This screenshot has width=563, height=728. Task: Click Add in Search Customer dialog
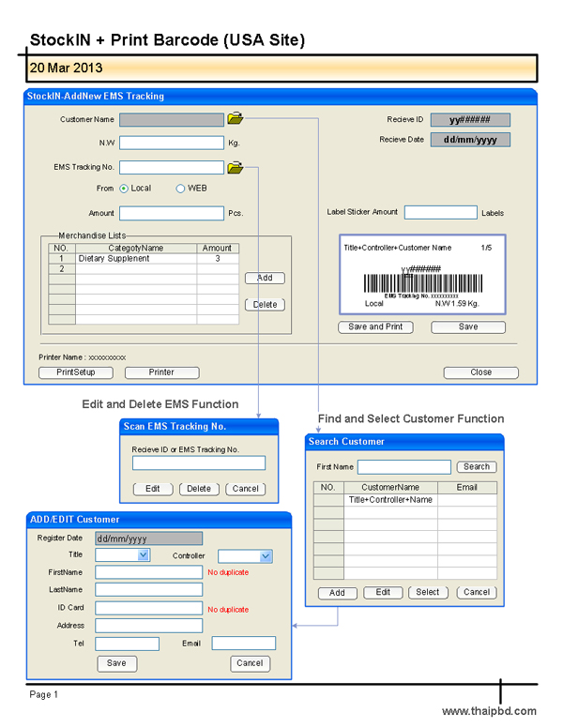tap(337, 593)
